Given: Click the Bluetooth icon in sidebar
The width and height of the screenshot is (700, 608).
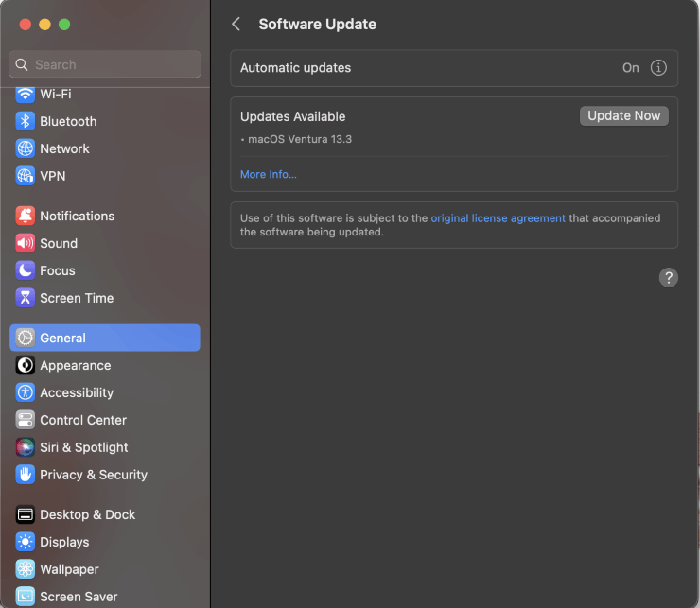Looking at the screenshot, I should [25, 121].
